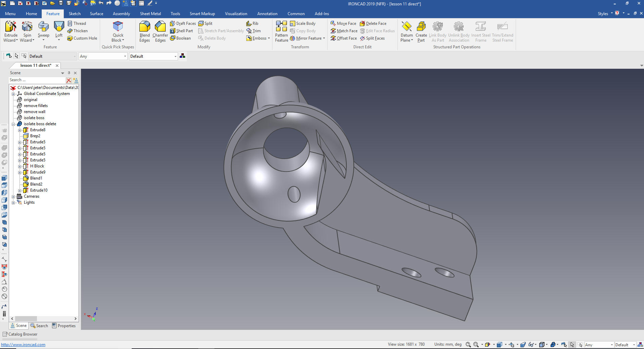Select the Blend1 feature
The height and width of the screenshot is (349, 644).
pyautogui.click(x=36, y=179)
